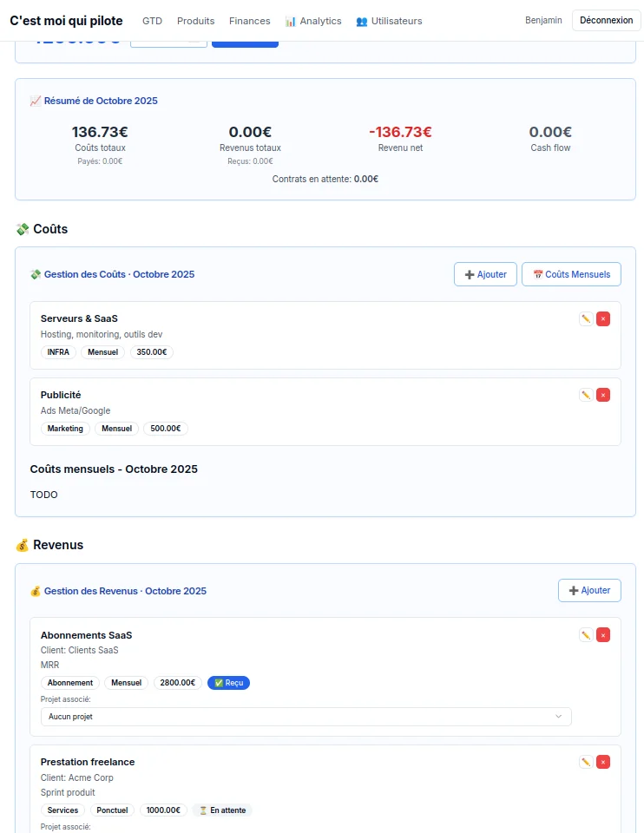644x833 pixels.
Task: Click the Déconnexion button
Action: tap(606, 21)
